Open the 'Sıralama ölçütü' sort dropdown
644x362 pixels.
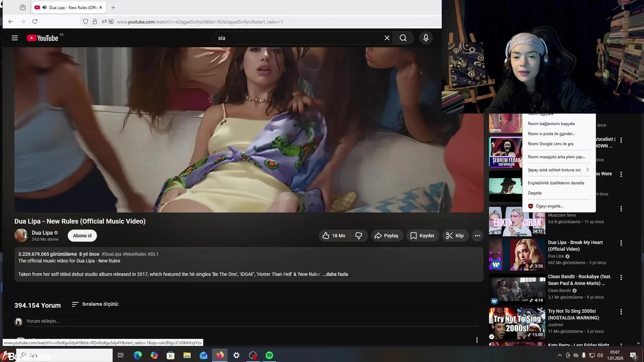tap(96, 304)
